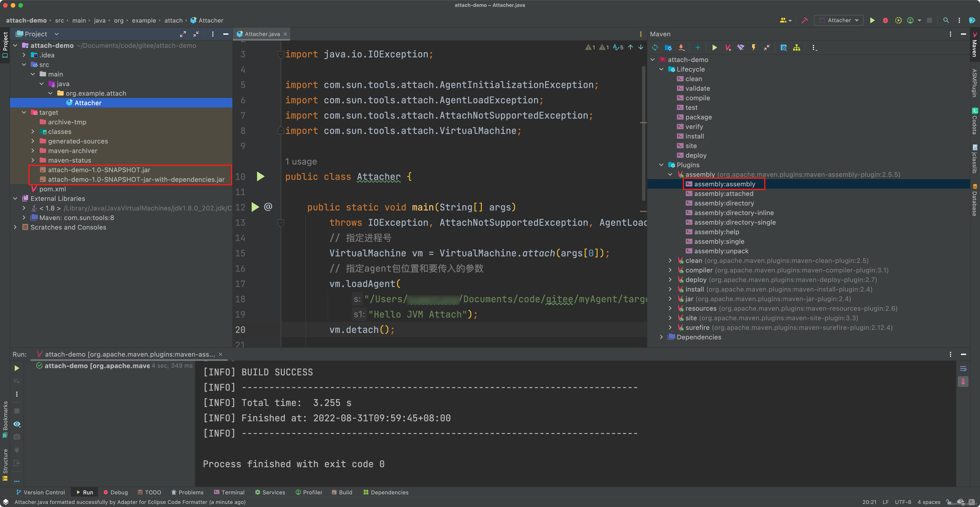The height and width of the screenshot is (507, 980).
Task: Expand the compiler plugin node
Action: [x=670, y=270]
